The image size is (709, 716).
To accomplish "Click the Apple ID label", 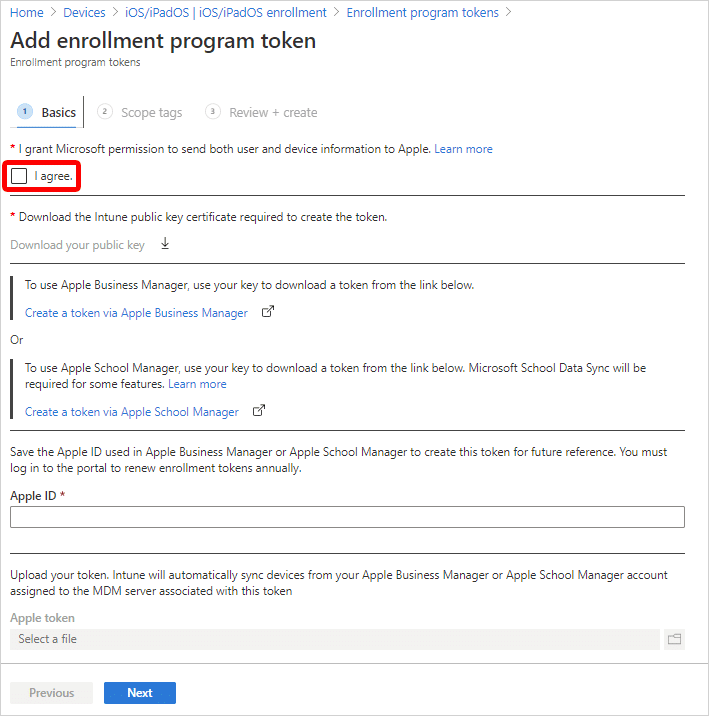I will pos(33,495).
